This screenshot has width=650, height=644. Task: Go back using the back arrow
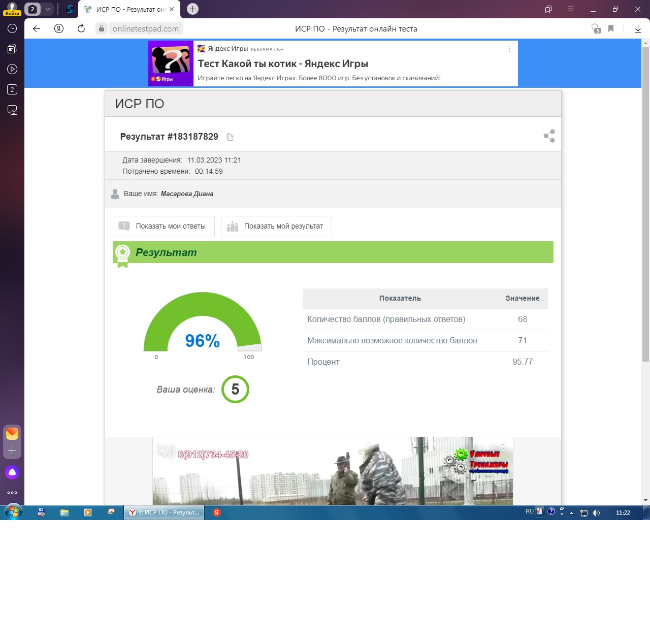pos(37,28)
